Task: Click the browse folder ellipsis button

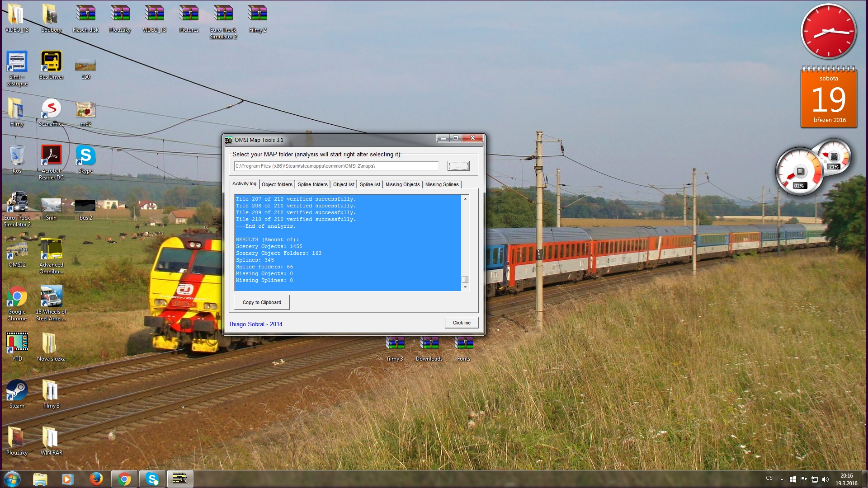Action: [458, 166]
